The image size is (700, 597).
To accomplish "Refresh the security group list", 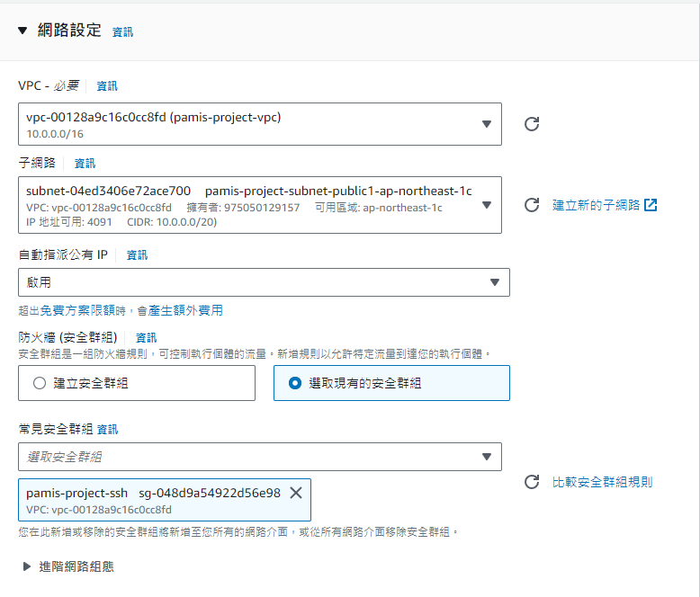I will (531, 482).
